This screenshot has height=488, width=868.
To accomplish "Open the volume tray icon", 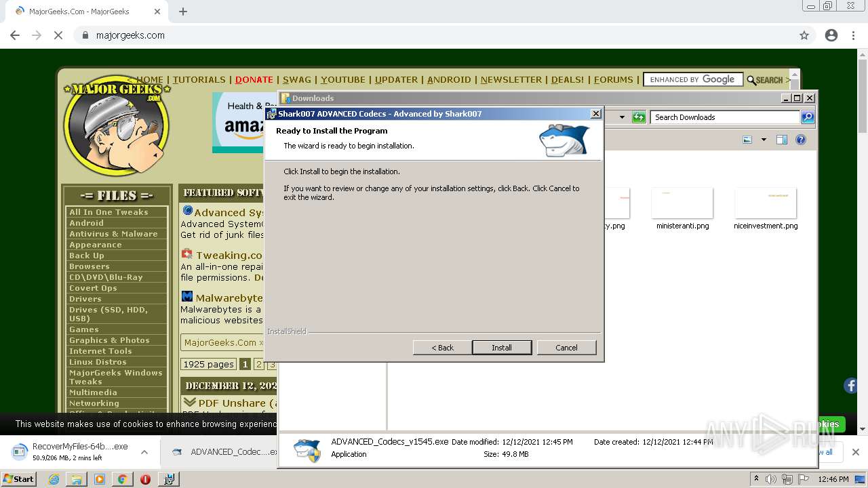I will (771, 479).
